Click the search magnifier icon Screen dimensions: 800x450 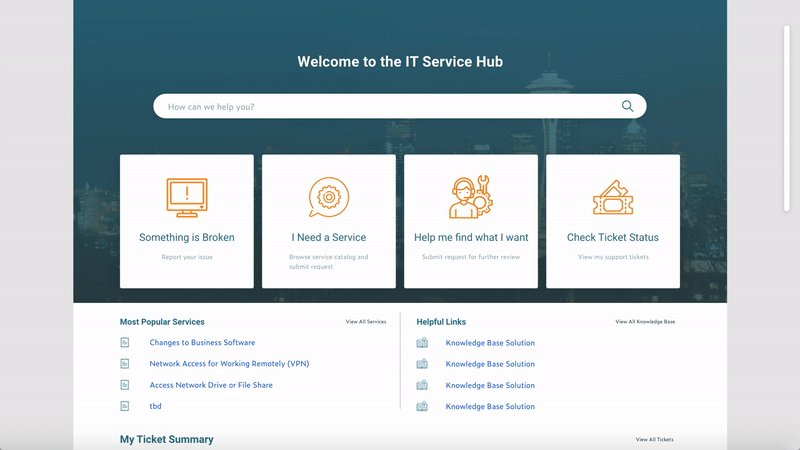click(627, 106)
